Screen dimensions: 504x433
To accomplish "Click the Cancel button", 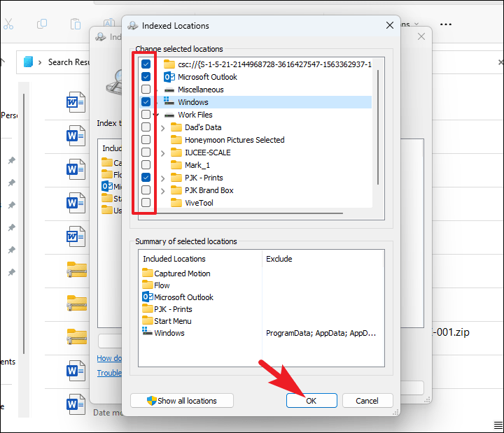I will tap(367, 401).
